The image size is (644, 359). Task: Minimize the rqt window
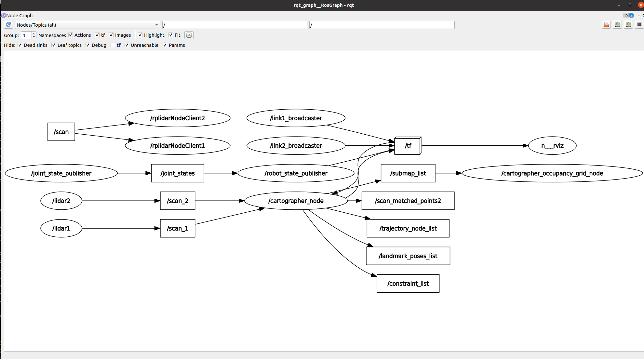tap(619, 5)
